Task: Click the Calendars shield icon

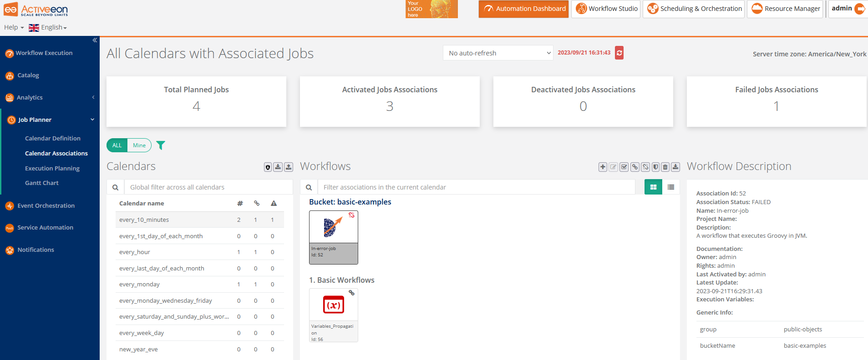Action: click(x=268, y=167)
